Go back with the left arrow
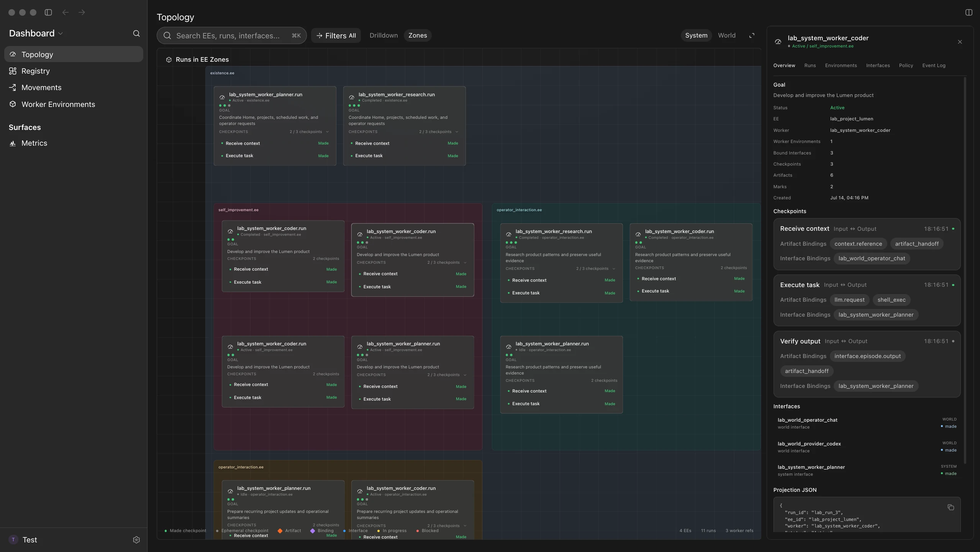The width and height of the screenshot is (980, 552). pos(66,12)
